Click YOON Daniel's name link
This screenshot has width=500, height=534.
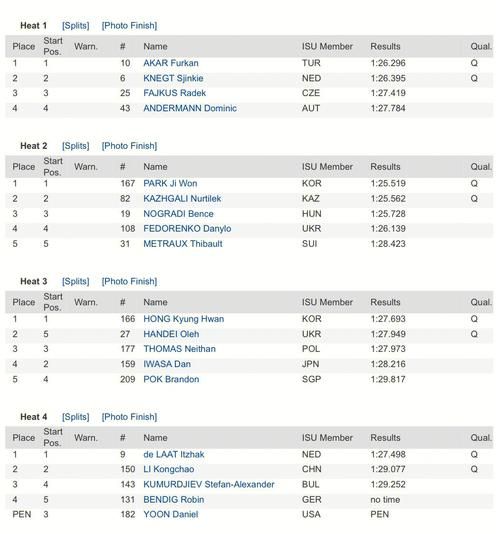point(171,515)
